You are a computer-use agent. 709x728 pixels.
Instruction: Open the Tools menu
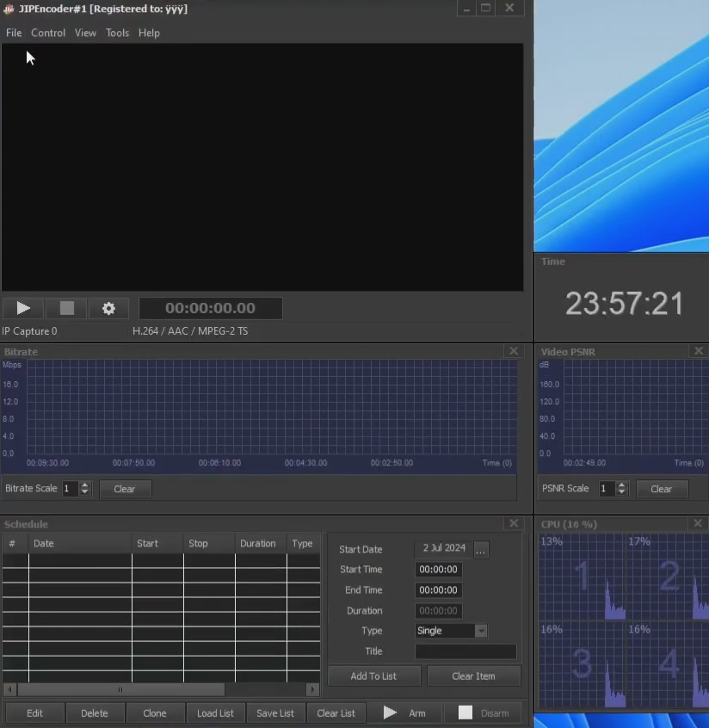click(117, 33)
